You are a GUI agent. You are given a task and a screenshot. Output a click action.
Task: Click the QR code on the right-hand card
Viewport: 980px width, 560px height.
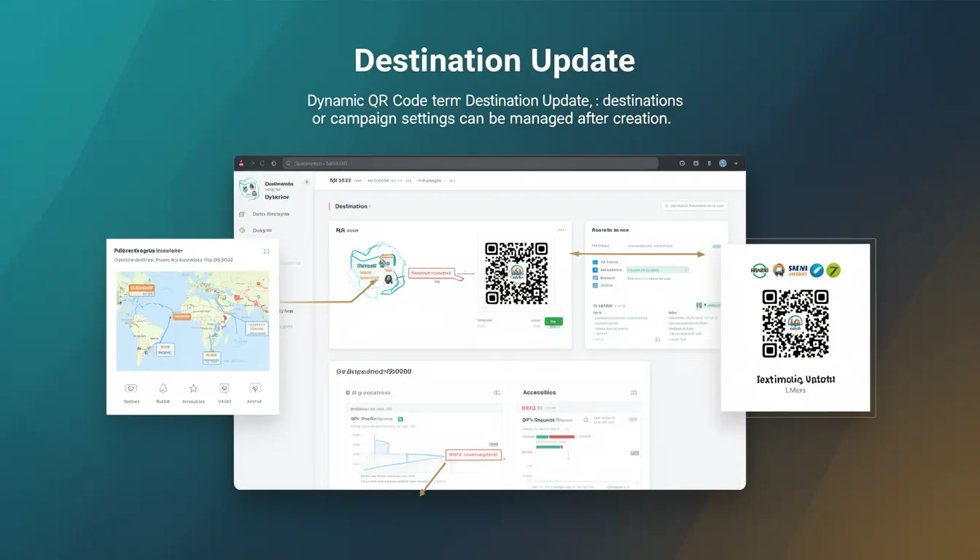point(796,323)
